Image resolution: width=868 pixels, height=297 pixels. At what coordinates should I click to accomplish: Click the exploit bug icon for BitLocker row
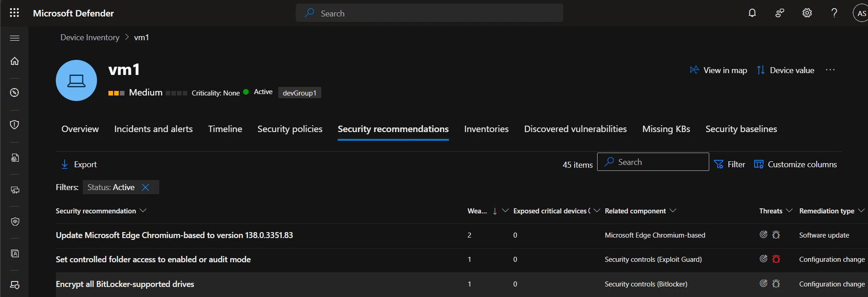coord(776,284)
